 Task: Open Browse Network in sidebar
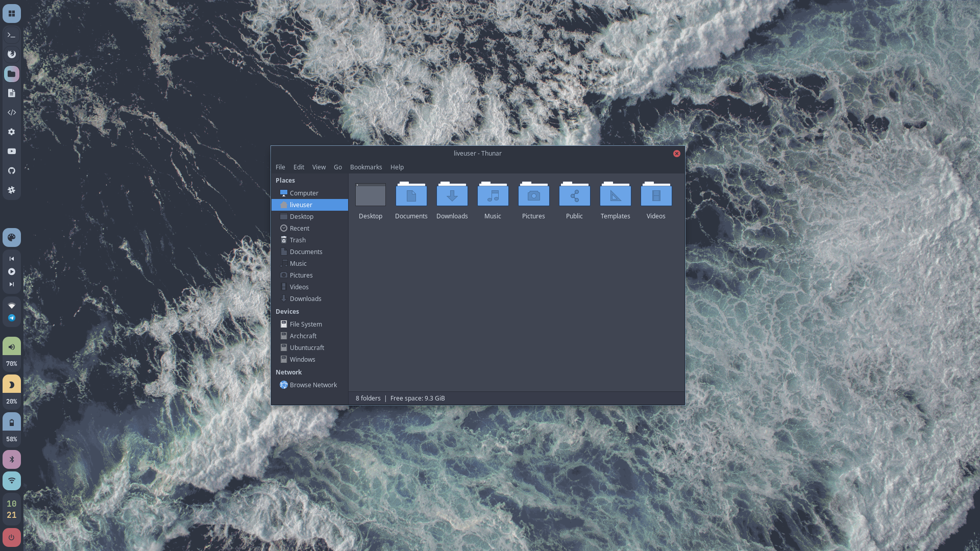coord(313,385)
